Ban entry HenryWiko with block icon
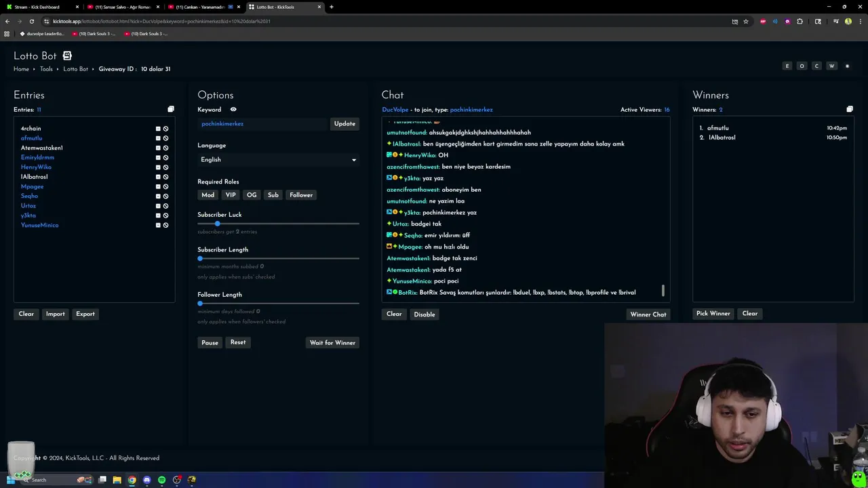Viewport: 868px width, 488px height. click(165, 167)
